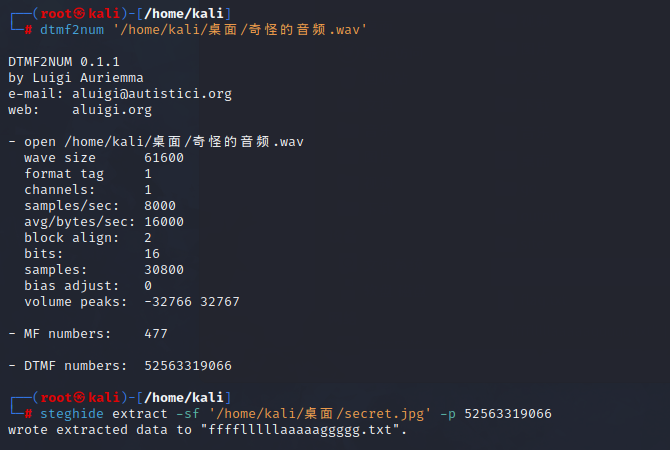Click the aluigi.org web address
The width and height of the screenshot is (670, 450).
[x=112, y=110]
